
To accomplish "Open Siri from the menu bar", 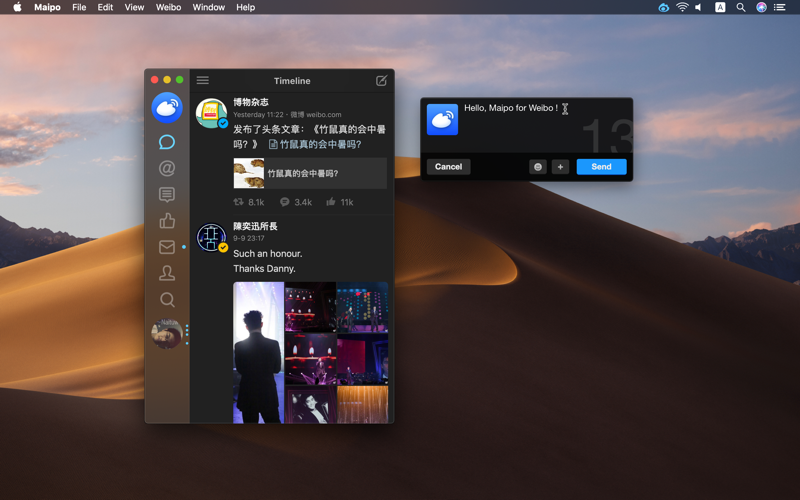I will [x=761, y=7].
